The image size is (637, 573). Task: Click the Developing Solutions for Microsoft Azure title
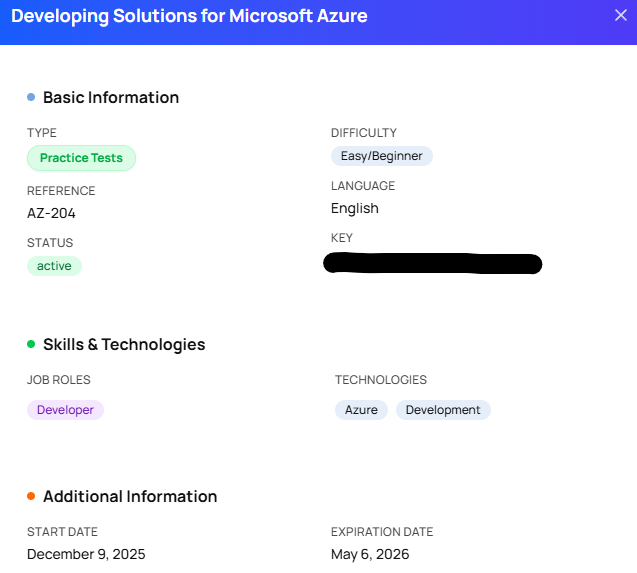pos(189,16)
